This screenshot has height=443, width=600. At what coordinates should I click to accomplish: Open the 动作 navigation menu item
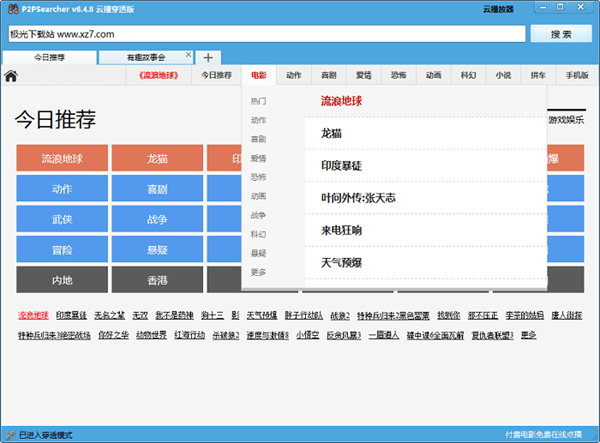[293, 75]
